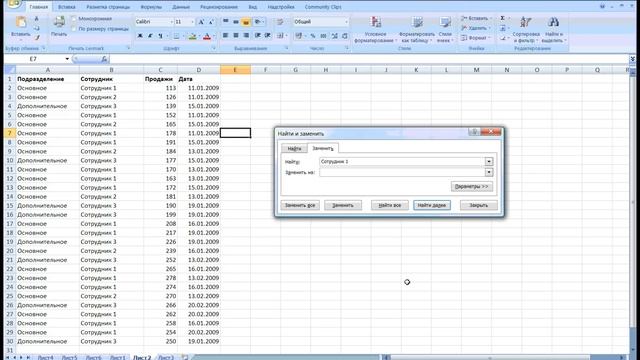Click the formula bar fx icon
Screen dimensions: 640x360
click(x=104, y=59)
